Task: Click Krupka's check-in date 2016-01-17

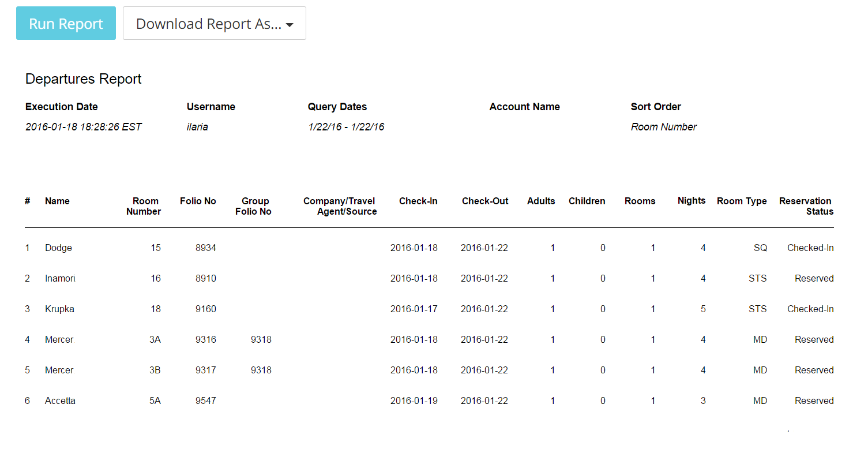Action: point(414,309)
